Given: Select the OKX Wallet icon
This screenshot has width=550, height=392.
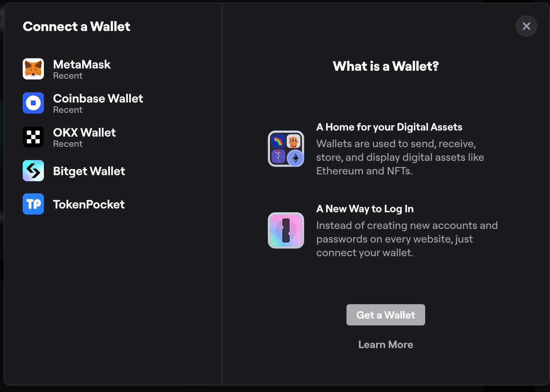Looking at the screenshot, I should pos(33,137).
